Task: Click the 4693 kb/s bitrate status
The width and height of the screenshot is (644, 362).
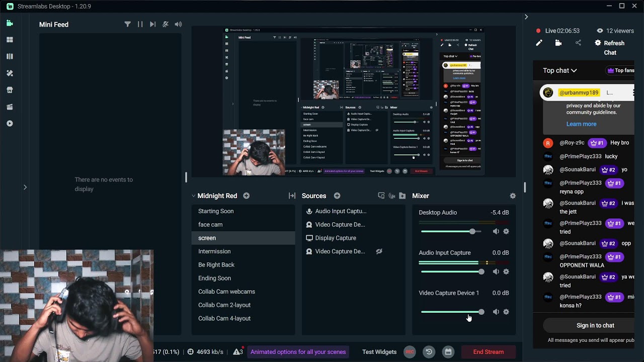Action: click(205, 352)
